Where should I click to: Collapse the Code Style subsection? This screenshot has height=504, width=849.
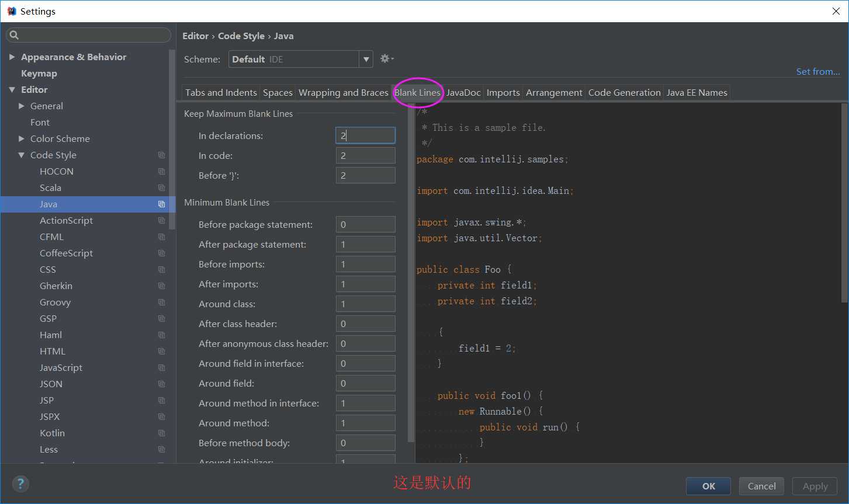click(22, 155)
